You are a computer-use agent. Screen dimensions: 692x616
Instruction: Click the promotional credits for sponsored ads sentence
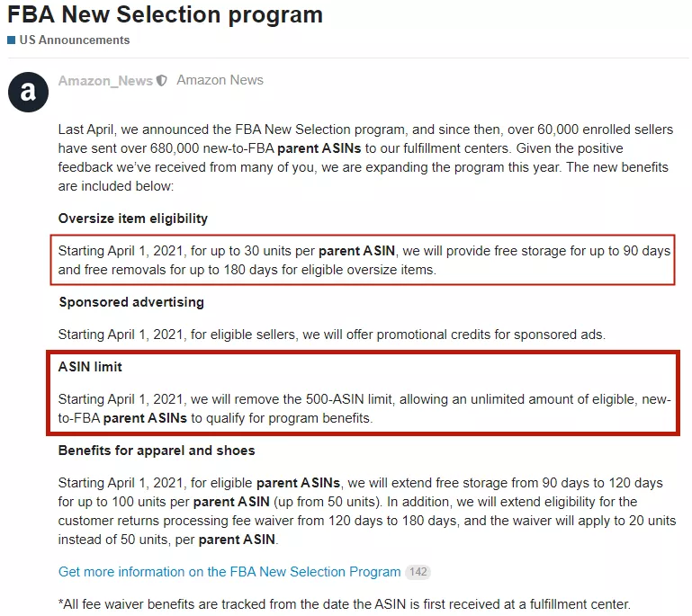coord(332,335)
